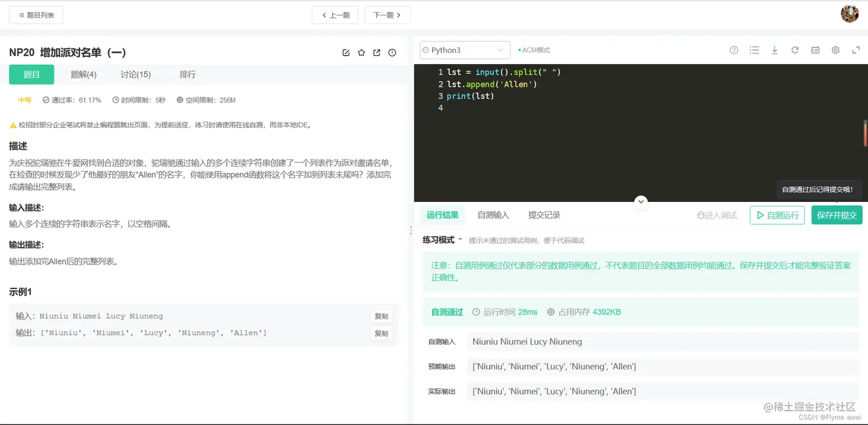Star the current problem as favorite
868x425 pixels.
[361, 52]
